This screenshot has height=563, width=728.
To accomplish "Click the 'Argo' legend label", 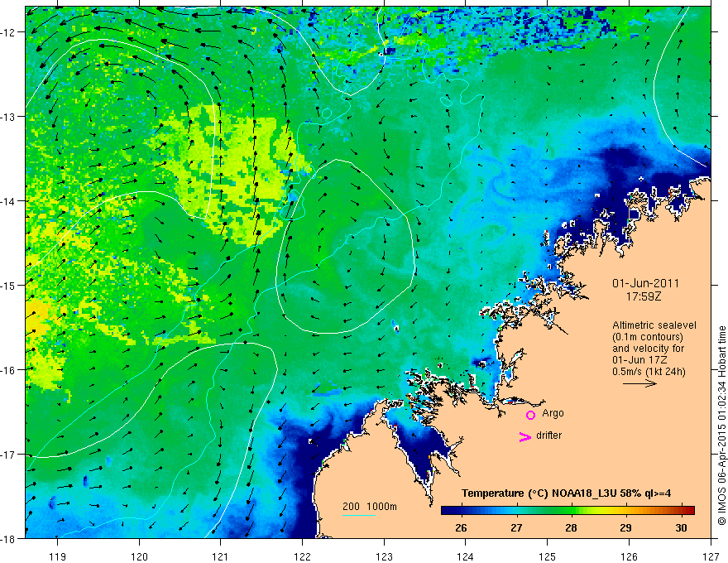I will (553, 413).
